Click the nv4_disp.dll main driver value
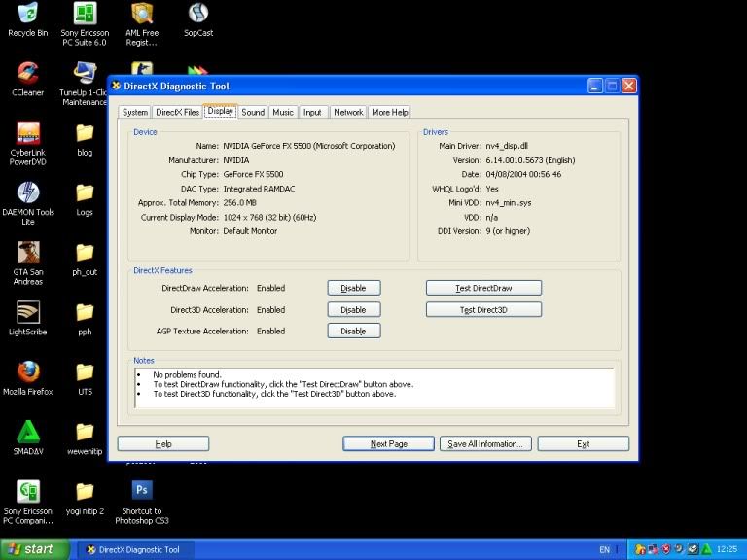The image size is (747, 560). [507, 146]
